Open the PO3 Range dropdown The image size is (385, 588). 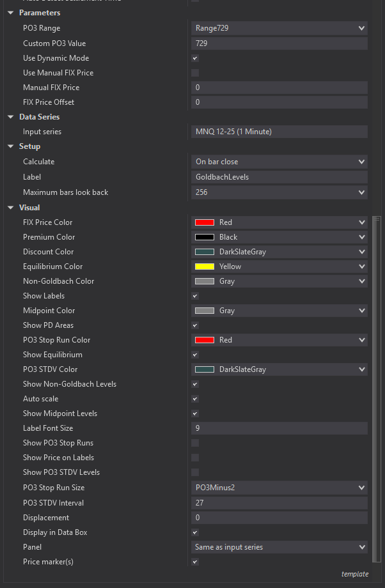[362, 28]
